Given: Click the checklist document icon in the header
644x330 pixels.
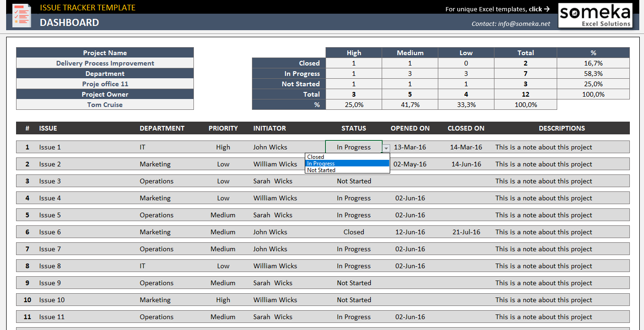Looking at the screenshot, I should 21,15.
